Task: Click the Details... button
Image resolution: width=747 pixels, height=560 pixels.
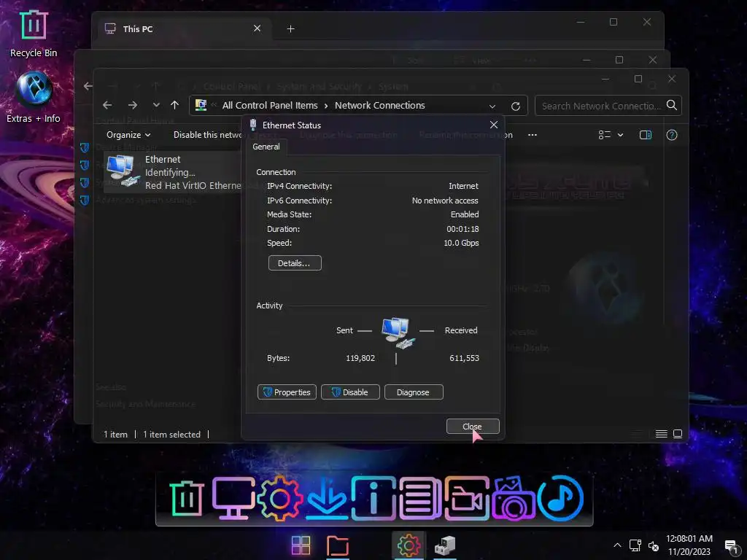Action: point(295,262)
